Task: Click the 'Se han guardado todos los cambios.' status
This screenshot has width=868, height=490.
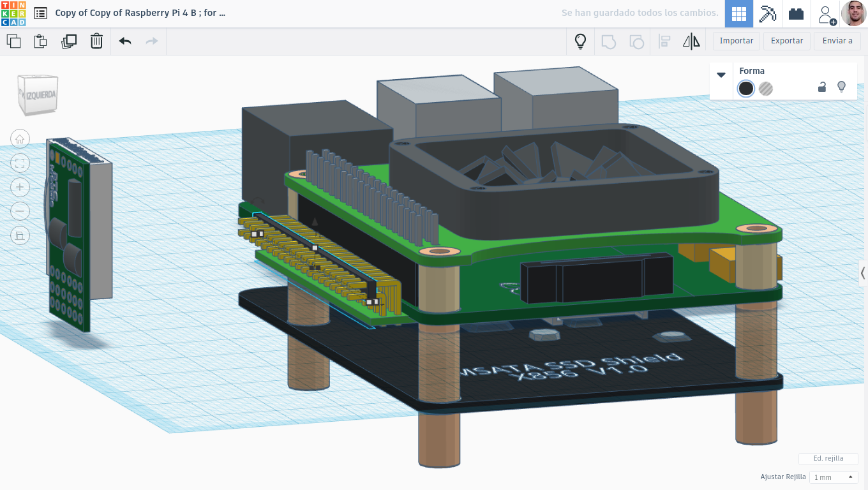Action: [x=640, y=13]
